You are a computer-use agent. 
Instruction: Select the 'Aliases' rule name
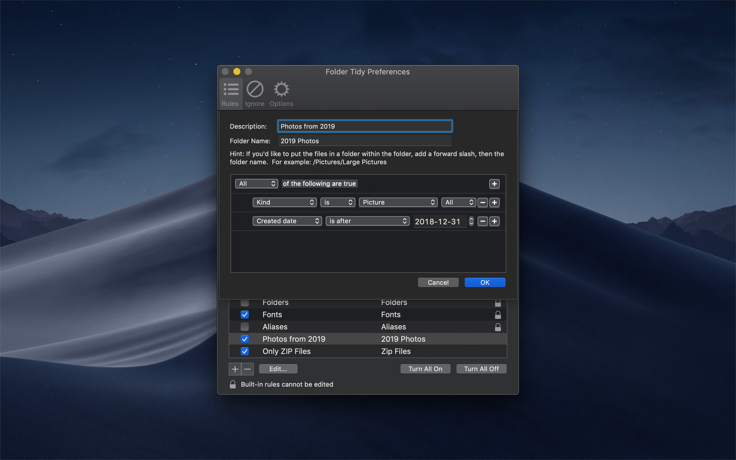(275, 327)
